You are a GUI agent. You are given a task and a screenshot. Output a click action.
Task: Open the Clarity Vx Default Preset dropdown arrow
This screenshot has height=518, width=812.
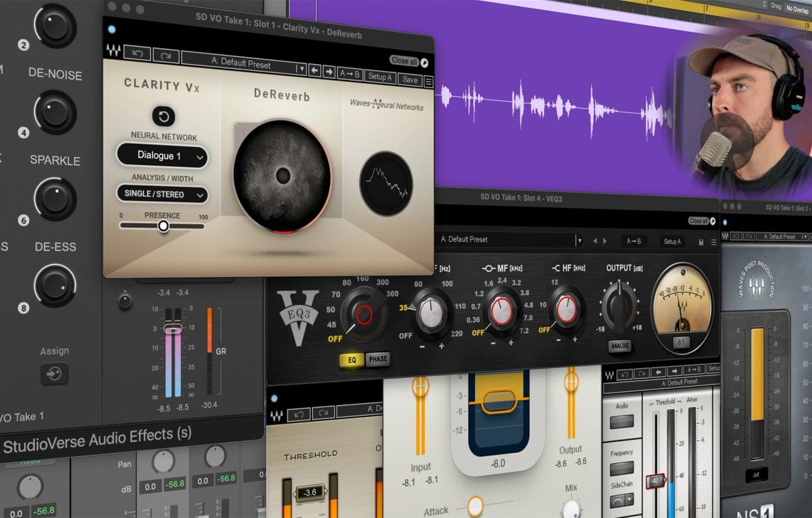coord(302,69)
